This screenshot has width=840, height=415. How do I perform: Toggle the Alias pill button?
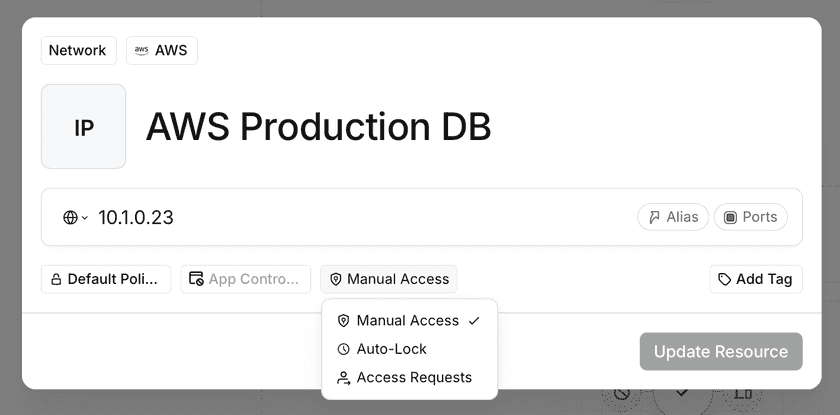pyautogui.click(x=673, y=217)
